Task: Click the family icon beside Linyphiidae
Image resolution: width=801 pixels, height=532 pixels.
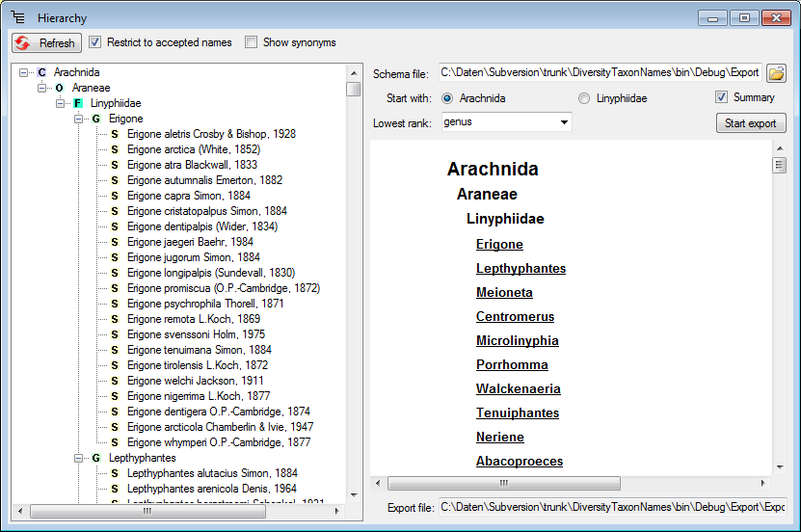Action: (x=78, y=103)
